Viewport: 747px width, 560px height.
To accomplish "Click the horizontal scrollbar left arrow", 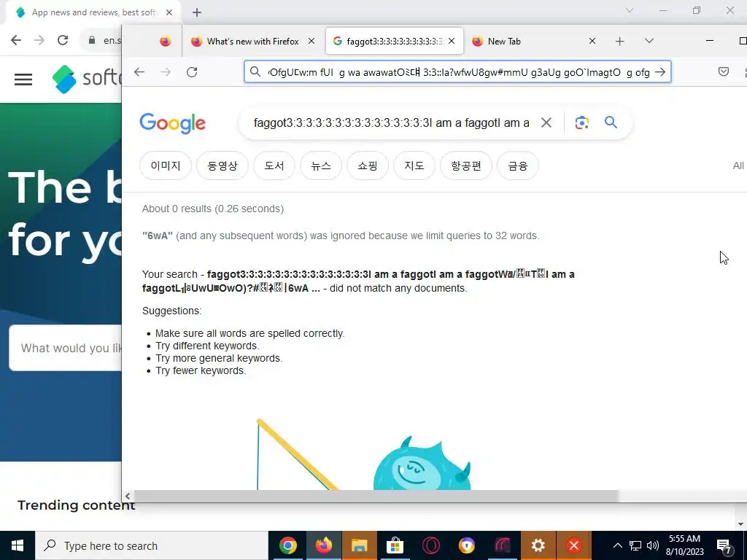I will [128, 496].
